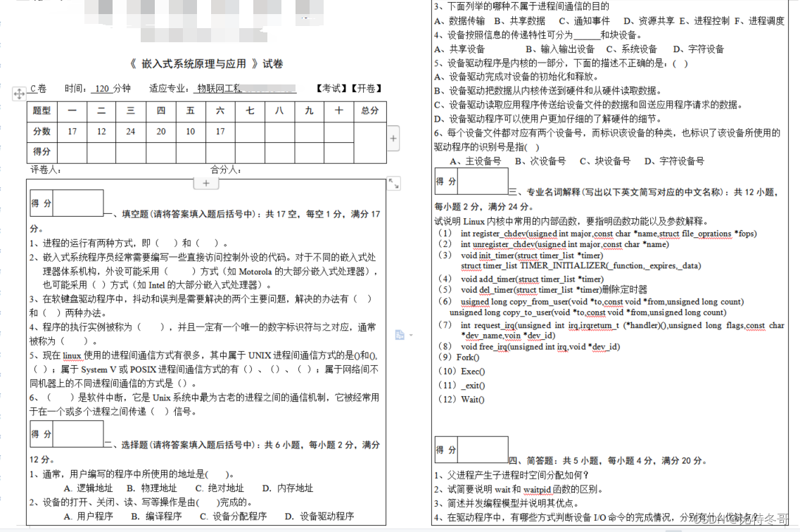Click the underlined "120" minutes value

coord(102,88)
